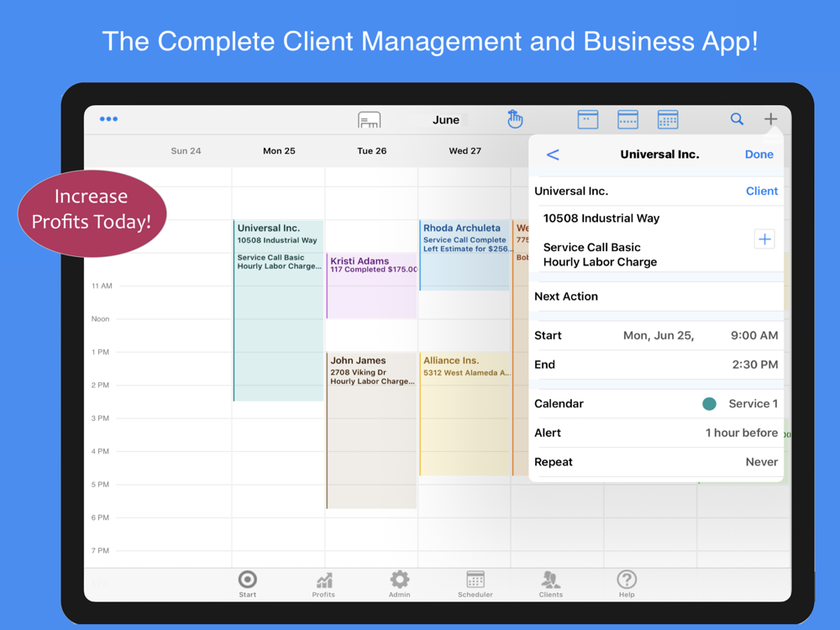The image size is (840, 630).
Task: Select the Wed 27 day header
Action: click(x=465, y=151)
